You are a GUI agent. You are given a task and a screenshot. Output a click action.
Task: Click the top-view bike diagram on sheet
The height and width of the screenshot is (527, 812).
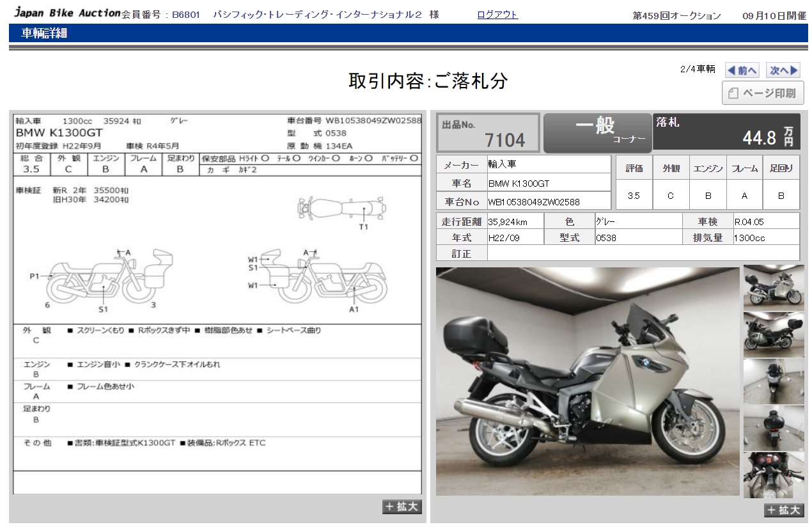(342, 208)
